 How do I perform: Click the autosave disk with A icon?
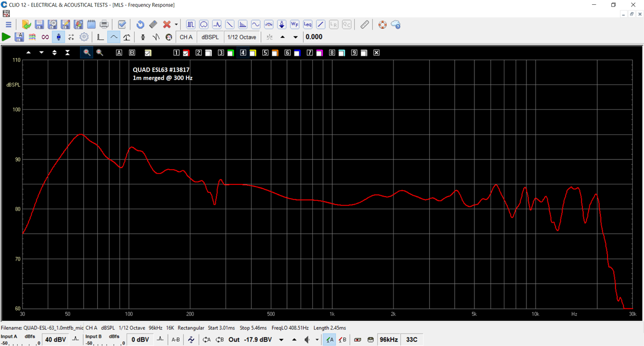coord(19,37)
